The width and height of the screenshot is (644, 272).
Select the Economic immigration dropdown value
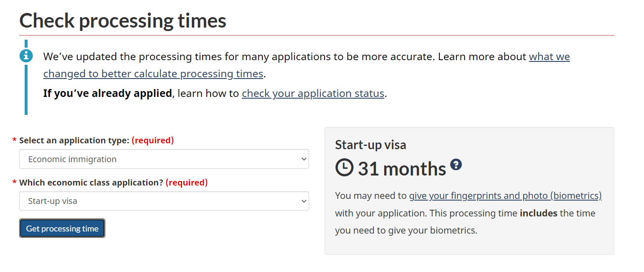click(x=72, y=159)
